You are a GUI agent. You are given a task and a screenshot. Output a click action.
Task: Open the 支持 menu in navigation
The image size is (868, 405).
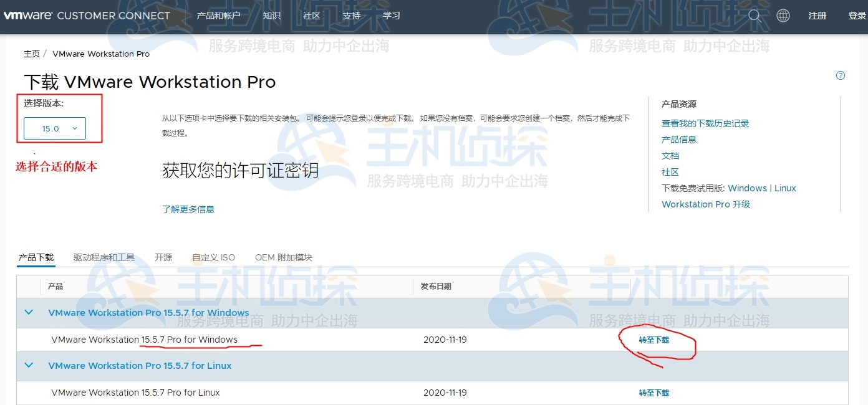tap(351, 16)
